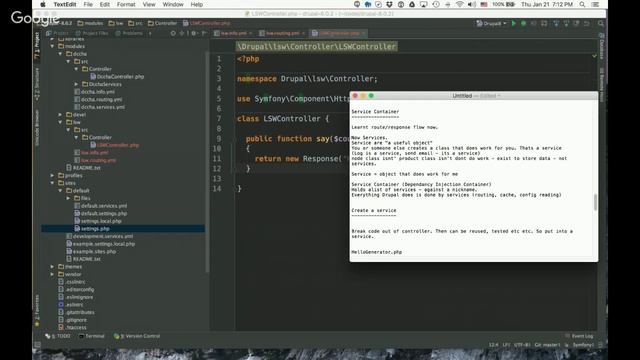Expand the DcchaServices folder

click(x=76, y=84)
